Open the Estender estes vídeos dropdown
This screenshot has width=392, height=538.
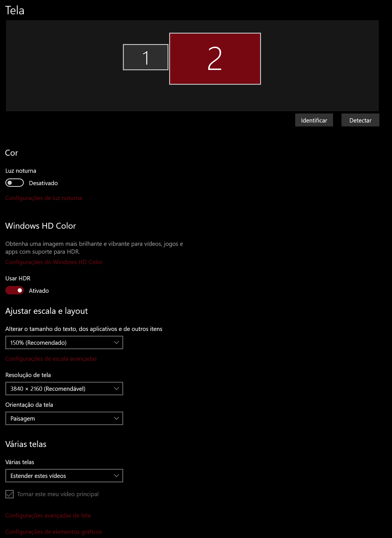click(x=64, y=476)
